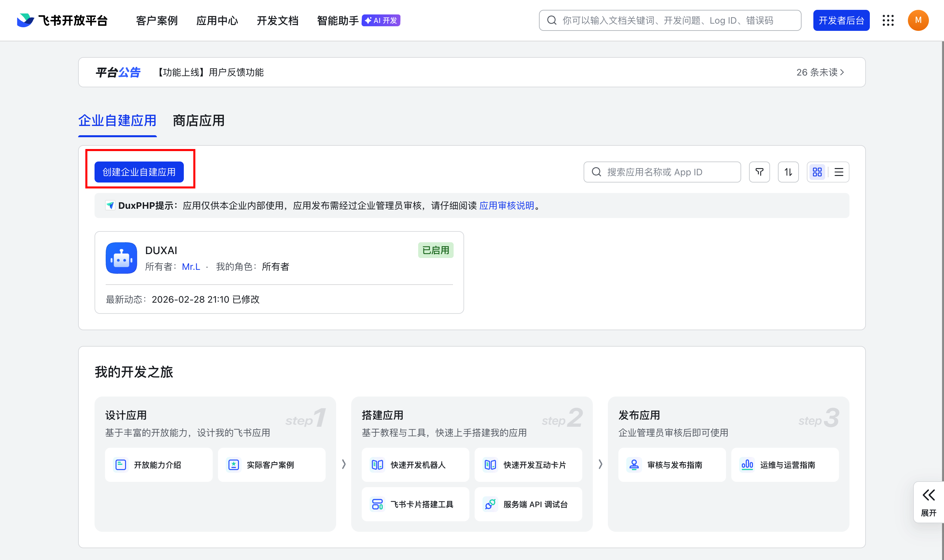
Task: Open the nine-dot app launcher in top bar
Action: point(889,20)
